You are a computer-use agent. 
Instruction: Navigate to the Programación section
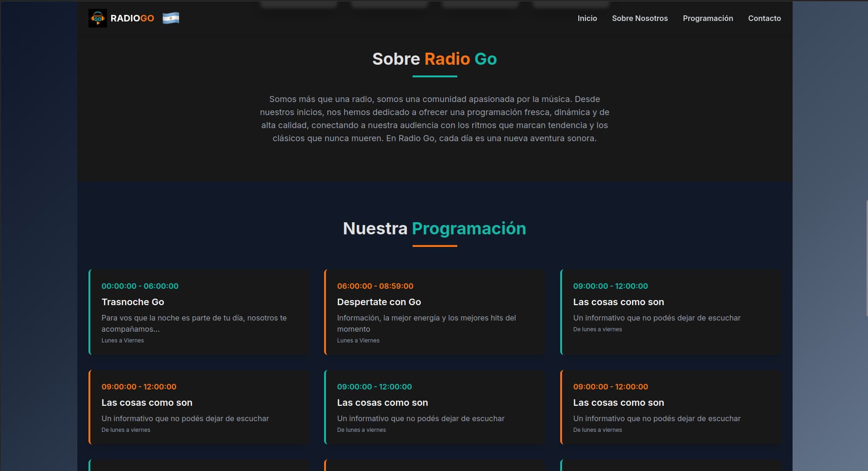click(708, 18)
